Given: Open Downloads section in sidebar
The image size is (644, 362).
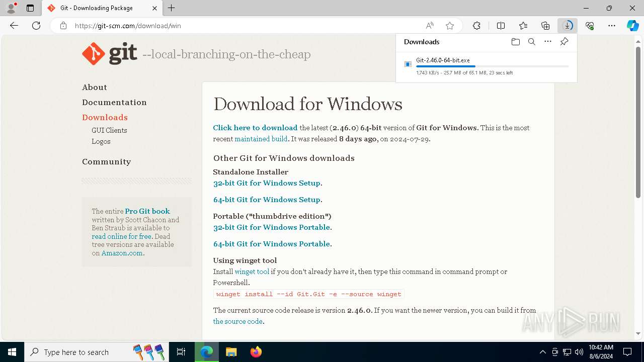Looking at the screenshot, I should pyautogui.click(x=105, y=117).
